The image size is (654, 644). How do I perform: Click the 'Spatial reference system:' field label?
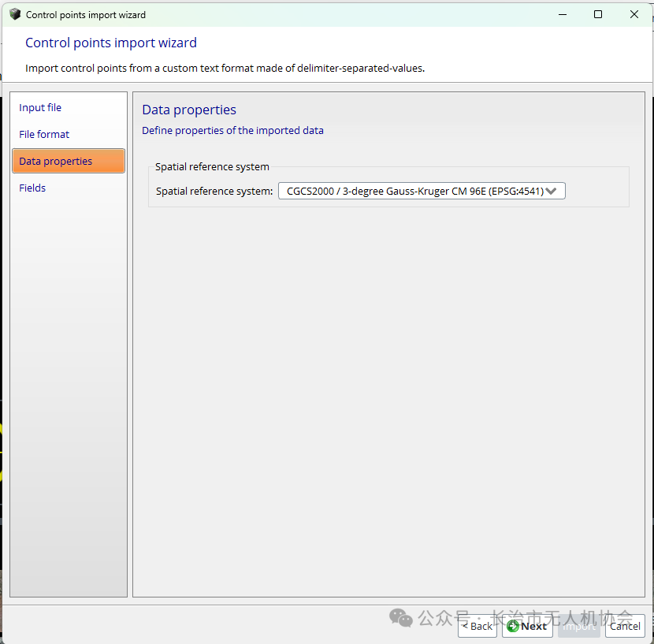coord(214,192)
